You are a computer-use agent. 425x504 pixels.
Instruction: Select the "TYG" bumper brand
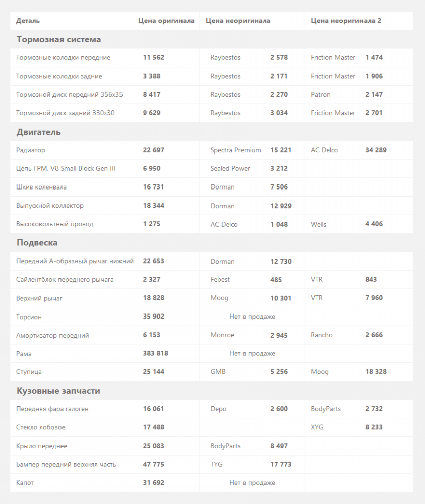pos(216,464)
